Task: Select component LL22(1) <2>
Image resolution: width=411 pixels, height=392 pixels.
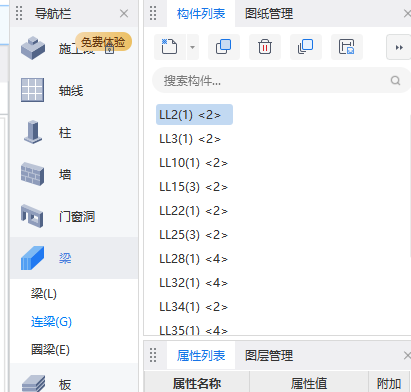Action: [x=193, y=211]
